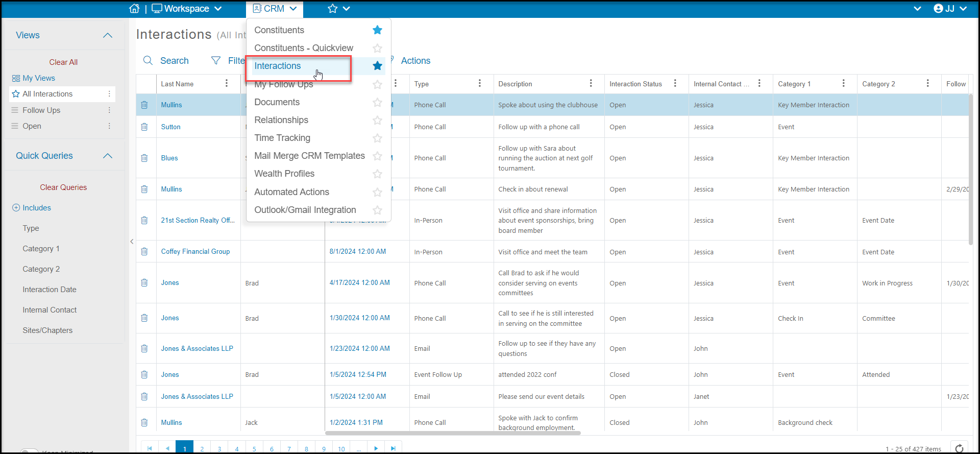The image size is (980, 454).
Task: Click the refresh icon beside item count
Action: coord(959,448)
